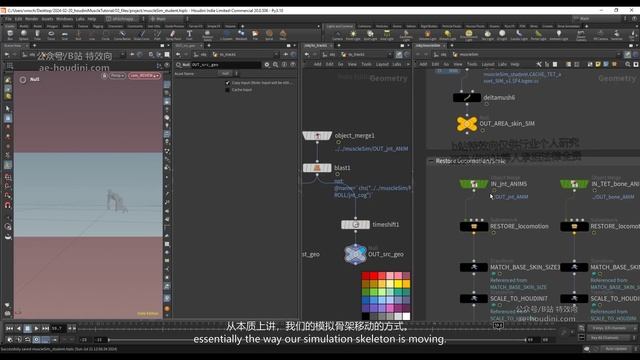The image size is (640, 360).
Task: Open the Layout menu in musclesim network
Action: point(487,64)
